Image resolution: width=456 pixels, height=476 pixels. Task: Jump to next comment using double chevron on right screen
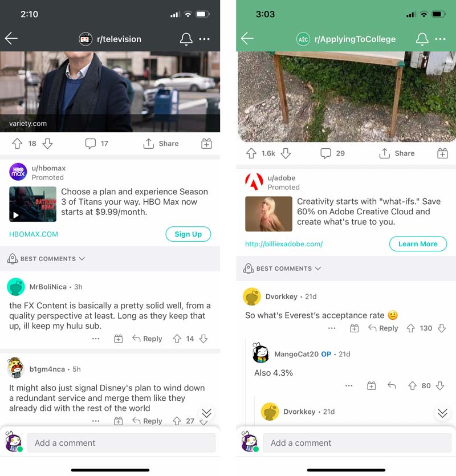(x=442, y=413)
